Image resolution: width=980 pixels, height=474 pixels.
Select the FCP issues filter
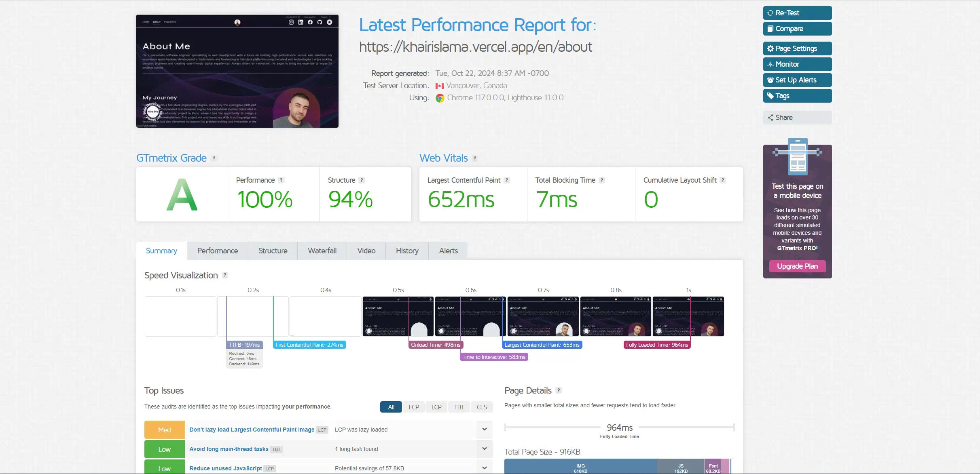tap(413, 407)
